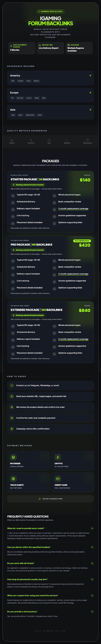Screen dimensions: 101x644
Task: Collapse the specified timeline FAQ chevron
Action: point(92,547)
